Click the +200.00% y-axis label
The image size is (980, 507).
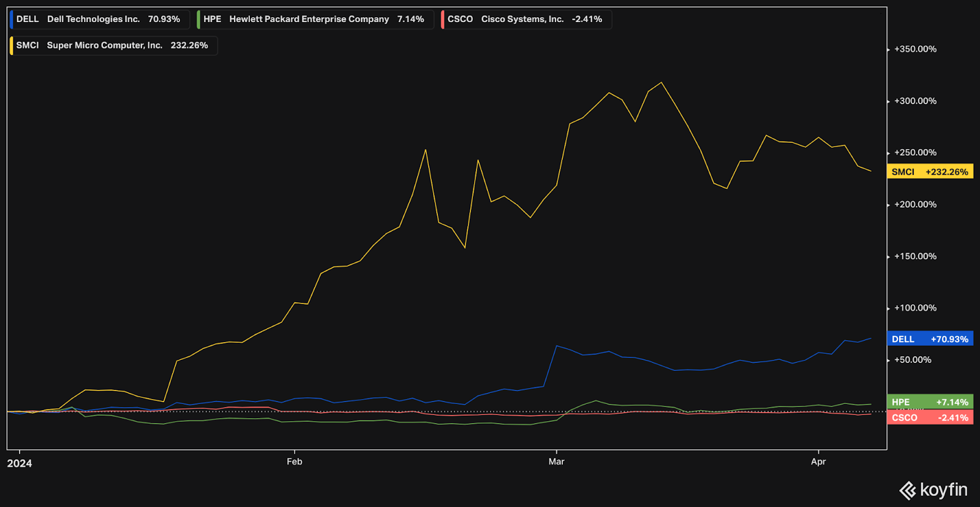(x=915, y=205)
